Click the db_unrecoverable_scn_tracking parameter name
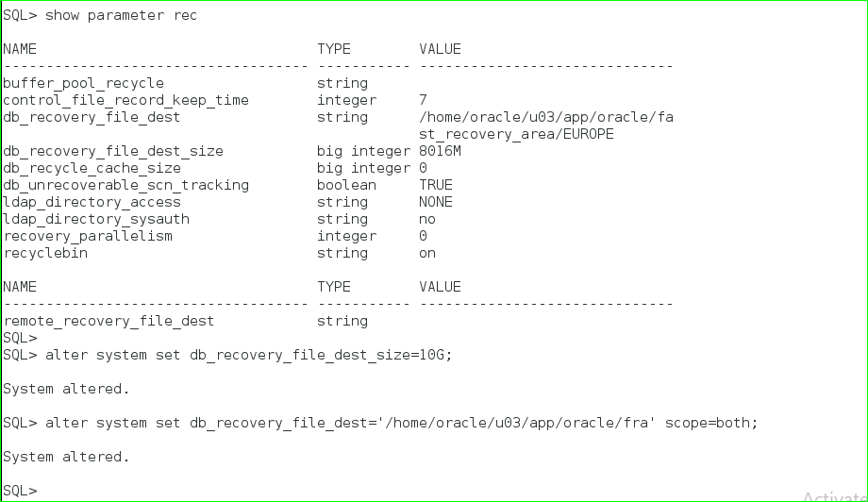 pyautogui.click(x=125, y=185)
